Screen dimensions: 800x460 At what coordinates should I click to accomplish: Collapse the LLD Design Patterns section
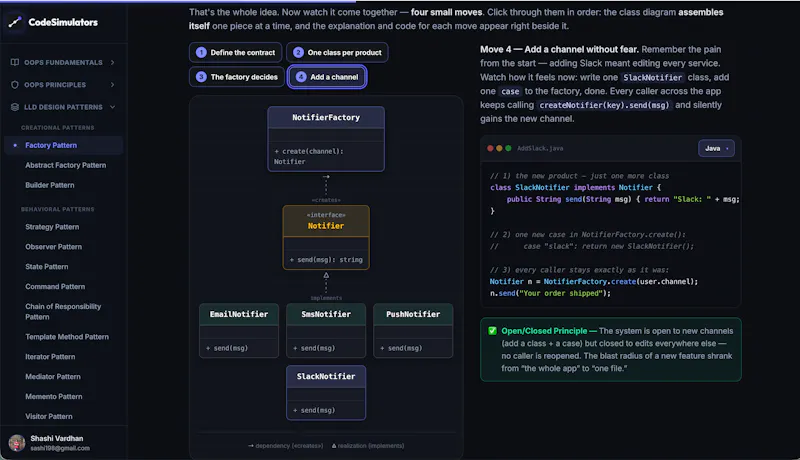63,107
